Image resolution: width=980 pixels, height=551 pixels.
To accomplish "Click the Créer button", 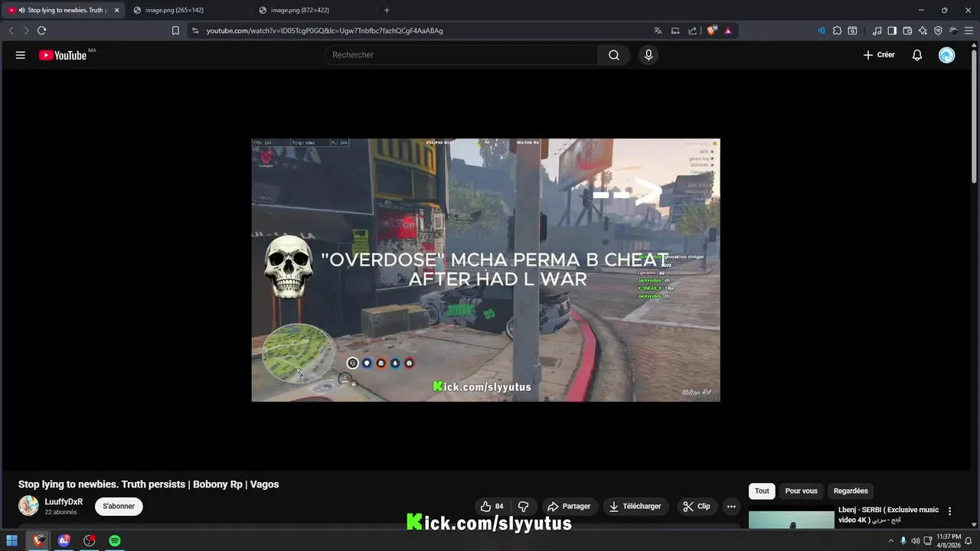I will coord(879,55).
